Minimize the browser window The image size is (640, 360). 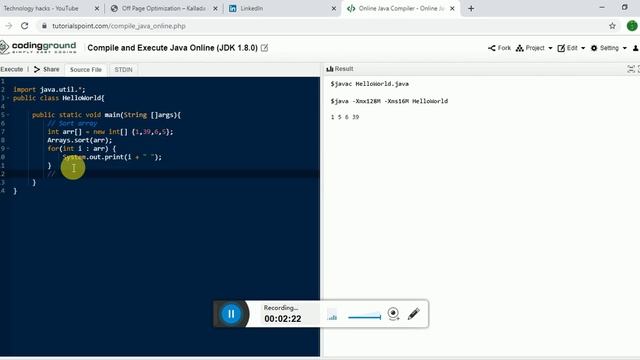tap(602, 7)
